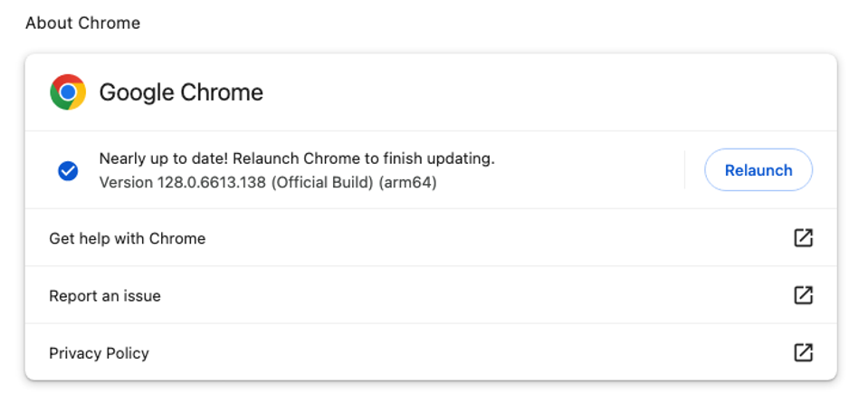Click Report an issue external link icon
This screenshot has width=868, height=404.
coord(803,295)
